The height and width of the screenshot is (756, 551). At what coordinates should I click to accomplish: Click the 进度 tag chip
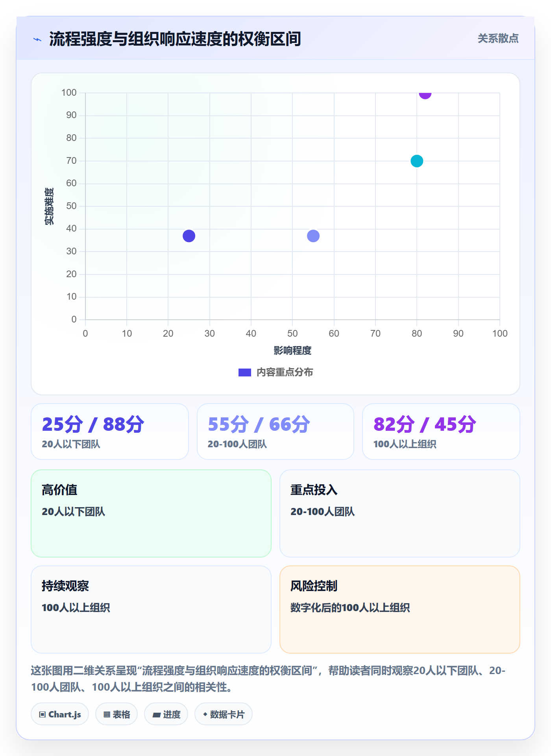(x=166, y=714)
